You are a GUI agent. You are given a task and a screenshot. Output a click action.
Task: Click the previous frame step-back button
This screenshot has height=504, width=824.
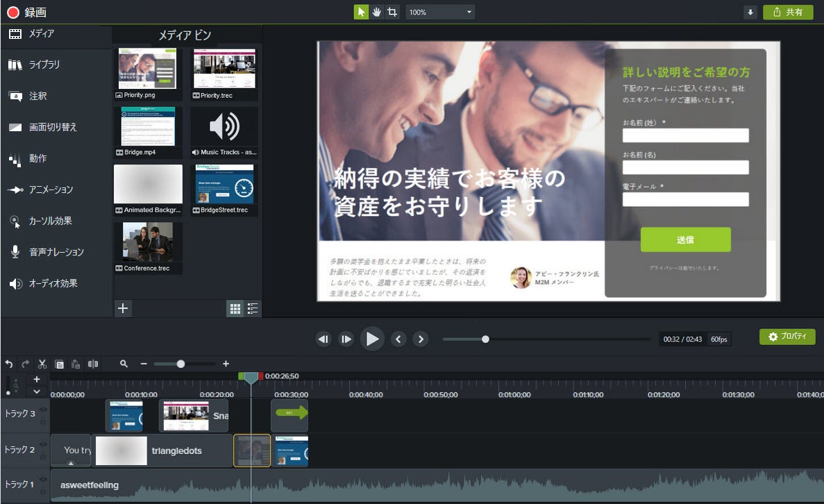coord(323,339)
